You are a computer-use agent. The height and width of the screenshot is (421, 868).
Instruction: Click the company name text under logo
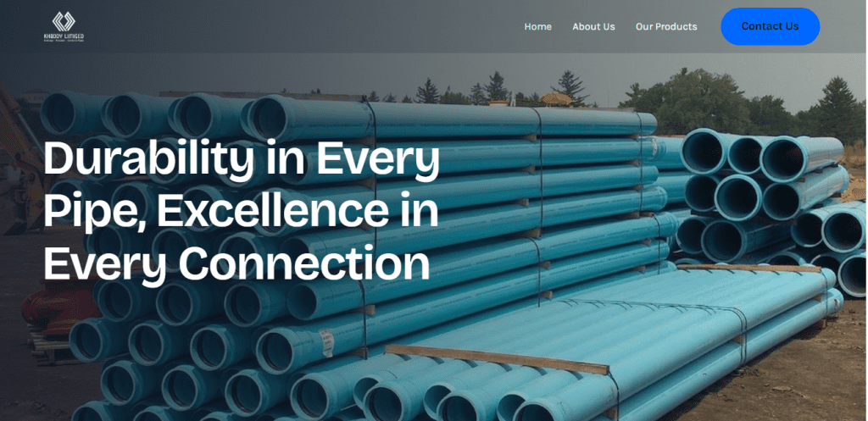[64, 36]
